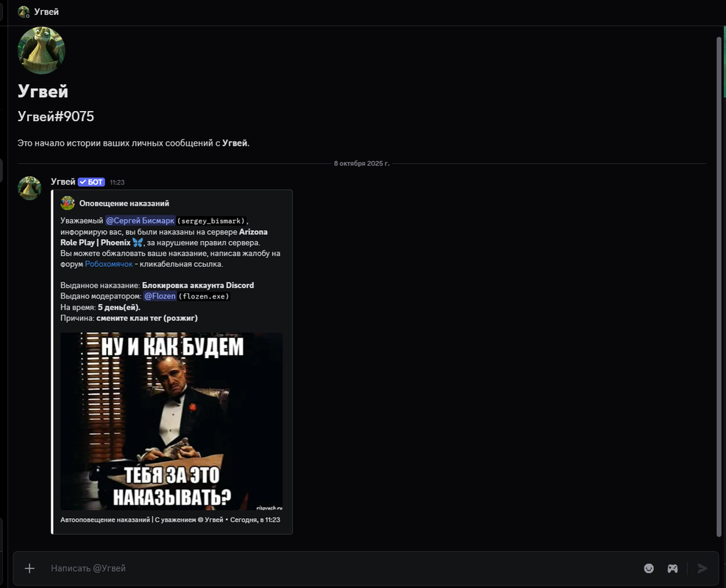Click the 11:23 message timestamp

(117, 182)
